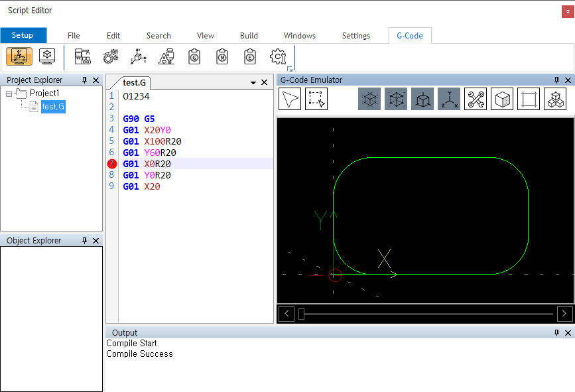This screenshot has height=392, width=575.
Task: Click the crossed wrench tools icon
Action: [476, 99]
